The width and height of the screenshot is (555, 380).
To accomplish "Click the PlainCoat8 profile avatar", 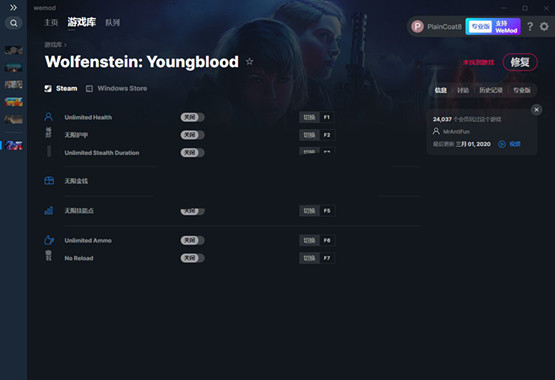I will tap(417, 27).
